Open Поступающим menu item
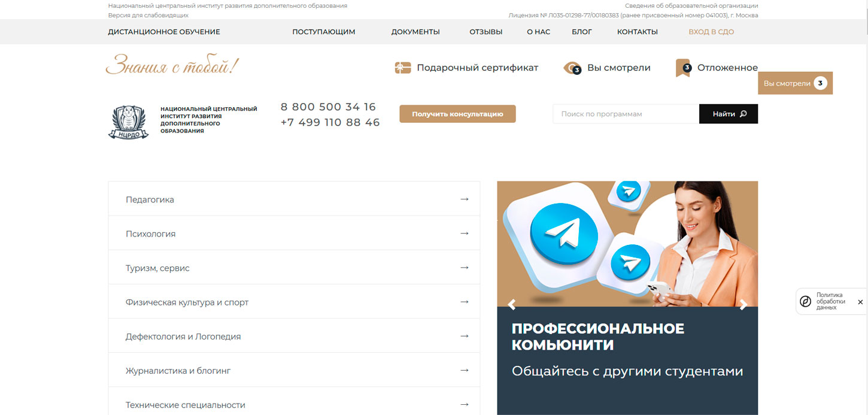Viewport: 868px width, 415px height. 324,32
